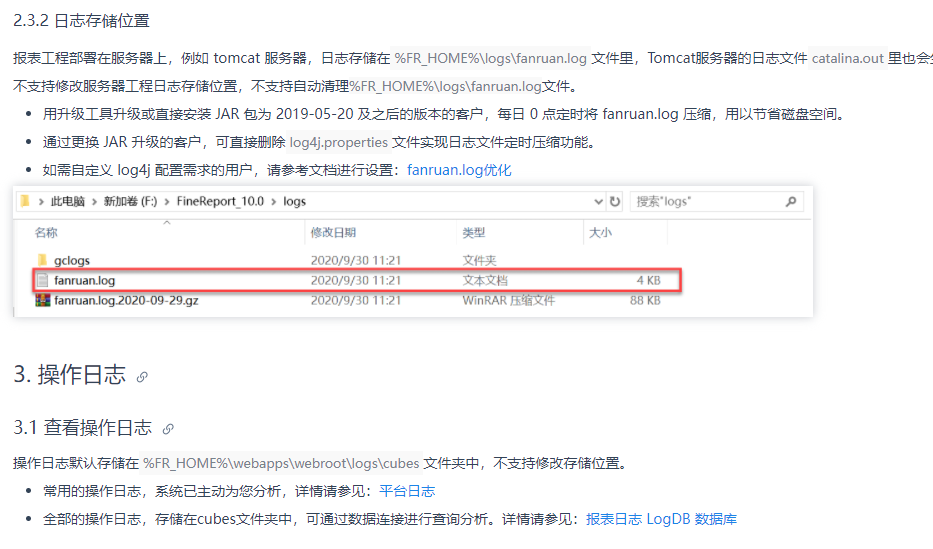Select fanruan.log.2020-09-29.gz file name
This screenshot has width=933, height=549.
click(x=126, y=301)
